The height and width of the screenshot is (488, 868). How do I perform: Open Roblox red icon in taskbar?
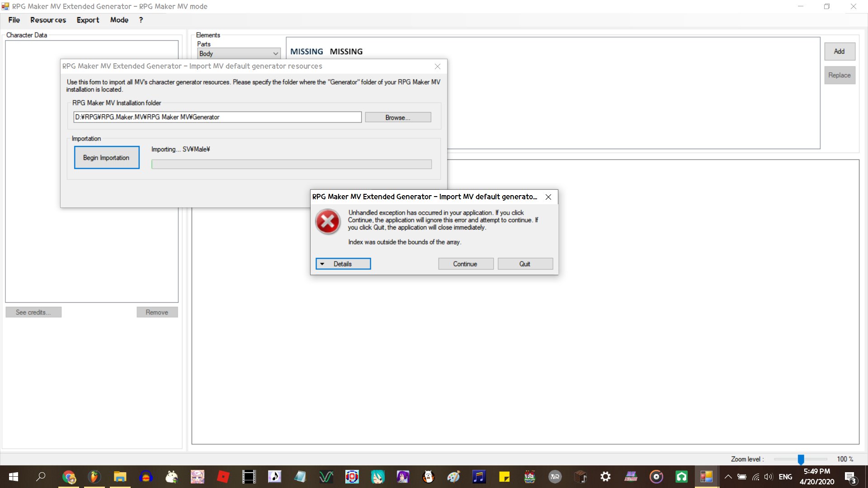point(223,477)
